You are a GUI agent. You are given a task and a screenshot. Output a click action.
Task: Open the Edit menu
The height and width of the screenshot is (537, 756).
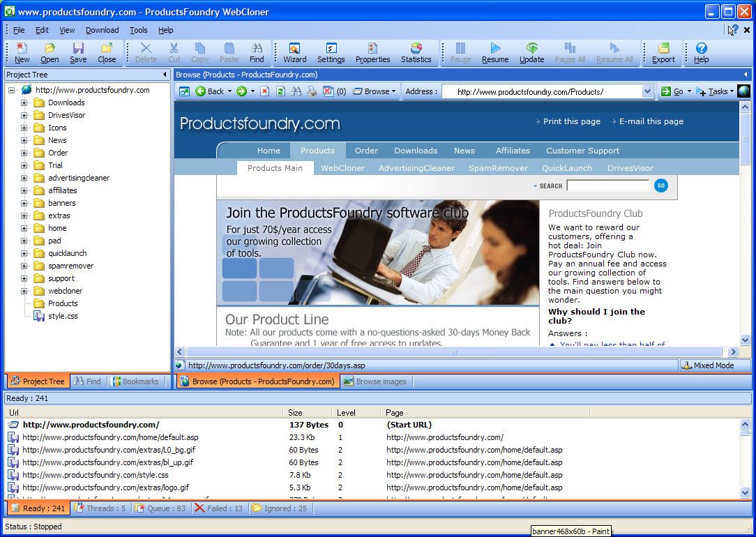click(x=42, y=30)
